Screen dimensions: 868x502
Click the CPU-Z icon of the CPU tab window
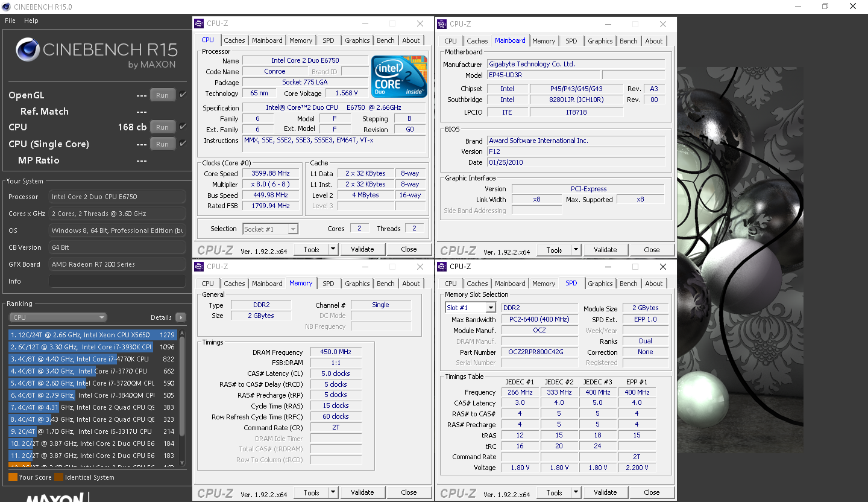click(x=199, y=24)
